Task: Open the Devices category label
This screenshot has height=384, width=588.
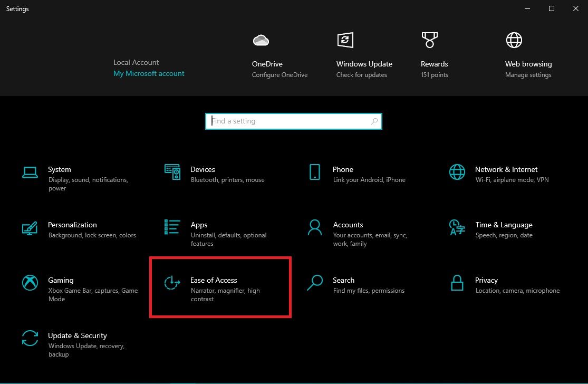Action: (x=203, y=169)
